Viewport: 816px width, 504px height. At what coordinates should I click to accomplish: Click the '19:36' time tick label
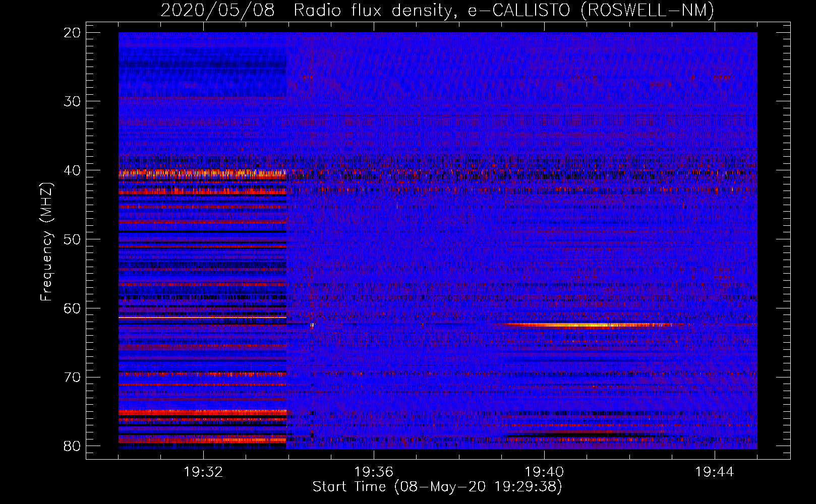pyautogui.click(x=374, y=472)
